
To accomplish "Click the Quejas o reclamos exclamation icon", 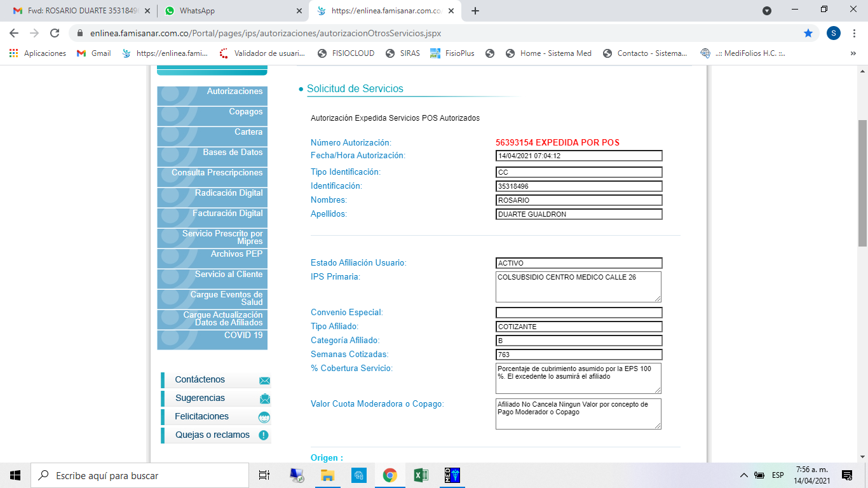I will (264, 436).
